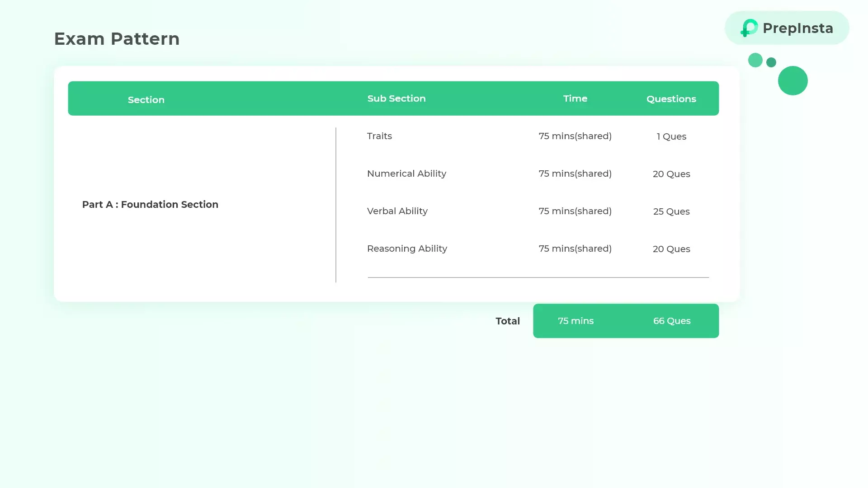Image resolution: width=868 pixels, height=488 pixels.
Task: Click the Reasoning Ability sub section
Action: click(407, 249)
